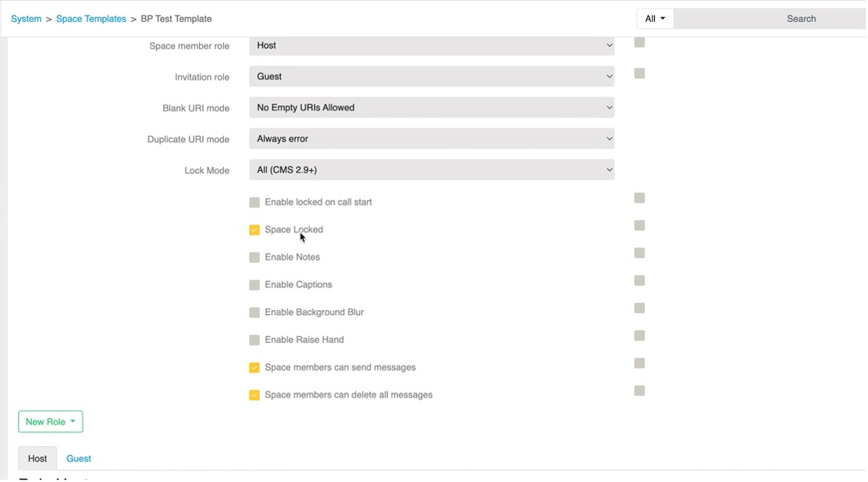
Task: Turn on Enable Background Blur
Action: [254, 312]
